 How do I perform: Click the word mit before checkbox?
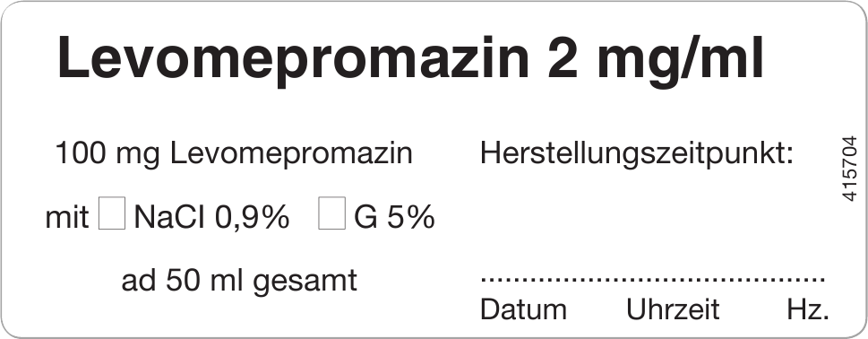coord(67,217)
